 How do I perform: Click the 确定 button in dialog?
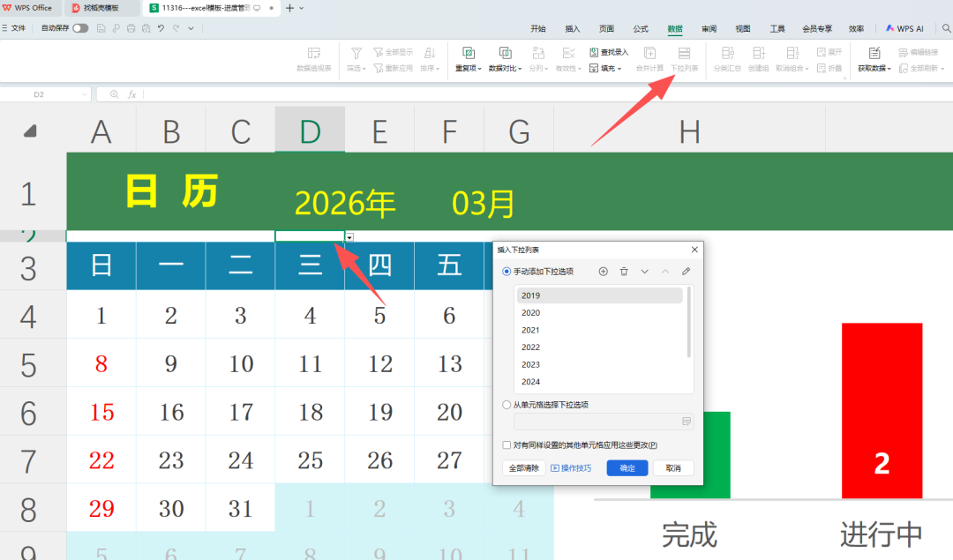[x=627, y=468]
